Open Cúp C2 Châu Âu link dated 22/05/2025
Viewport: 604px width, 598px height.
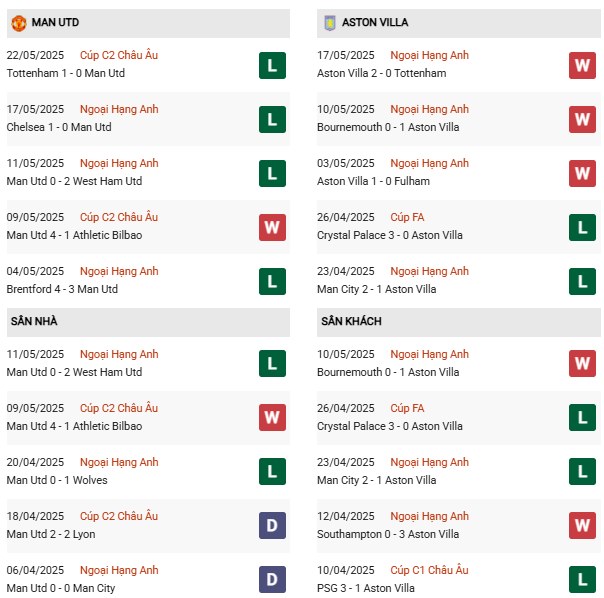[x=119, y=55]
